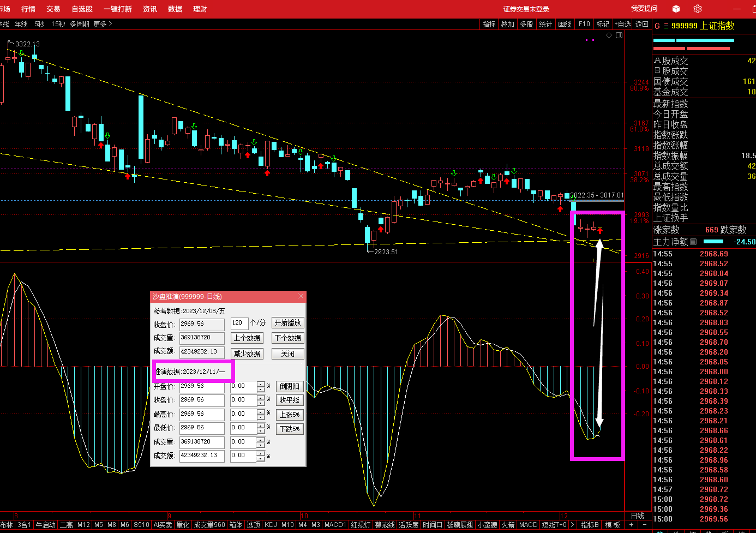Screen dimensions: 756x533
Task: Click the 120 speed input field
Action: pyautogui.click(x=239, y=323)
